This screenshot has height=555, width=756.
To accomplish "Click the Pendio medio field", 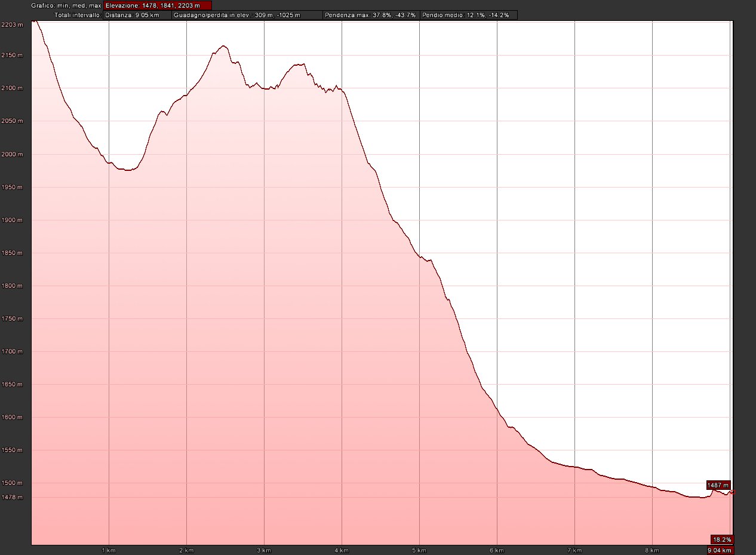I will pos(468,15).
